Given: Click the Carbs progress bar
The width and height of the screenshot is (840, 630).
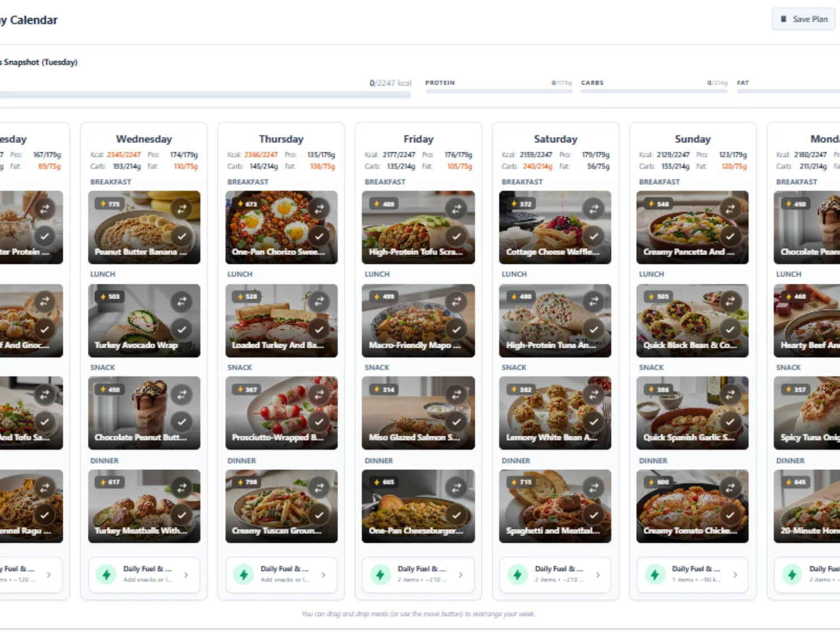Looking at the screenshot, I should (654, 90).
